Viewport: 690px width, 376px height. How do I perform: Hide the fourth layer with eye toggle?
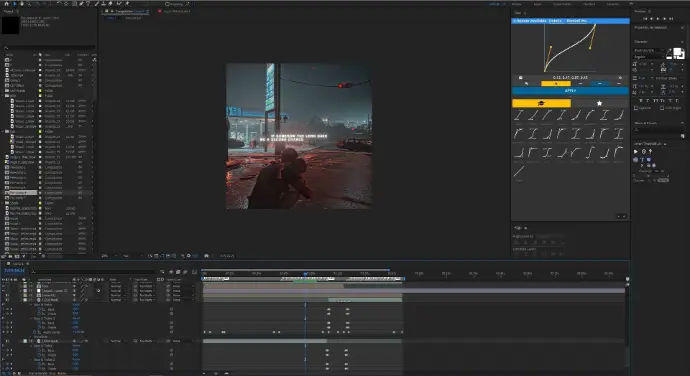[7, 300]
